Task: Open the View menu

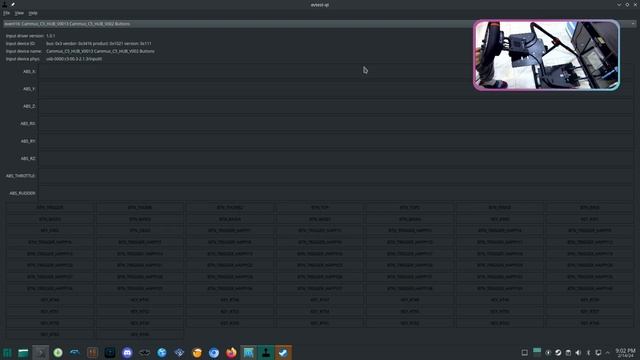Action: (19, 13)
